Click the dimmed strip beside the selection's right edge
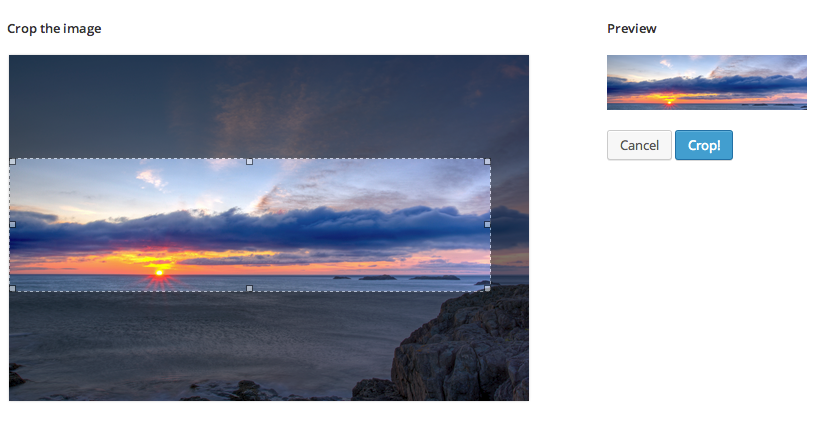 pos(510,225)
